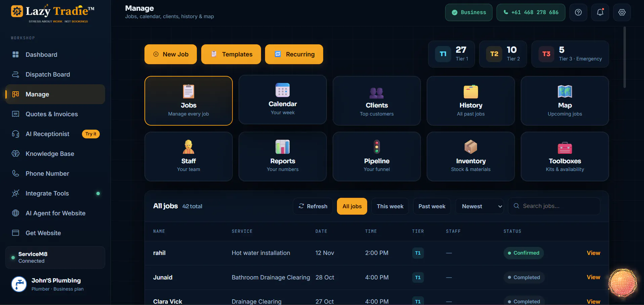Screen dimensions: 644x305
Task: Click the glowing orb assistant icon
Action: 622,283
